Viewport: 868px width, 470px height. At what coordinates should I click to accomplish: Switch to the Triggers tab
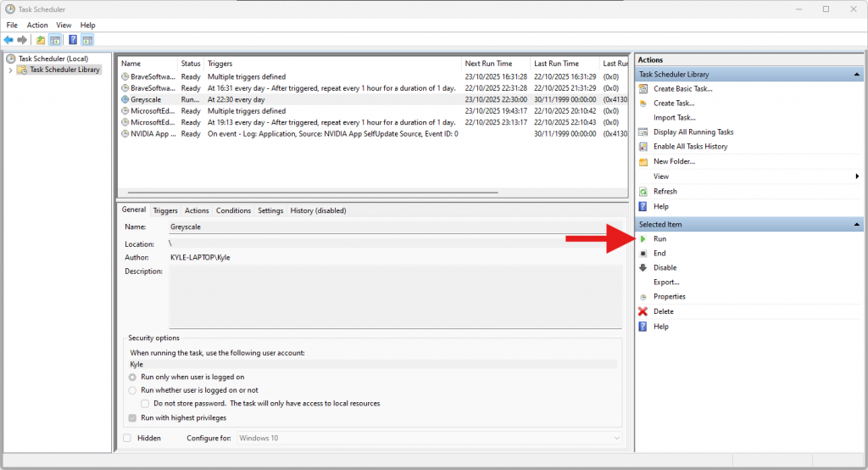click(165, 210)
